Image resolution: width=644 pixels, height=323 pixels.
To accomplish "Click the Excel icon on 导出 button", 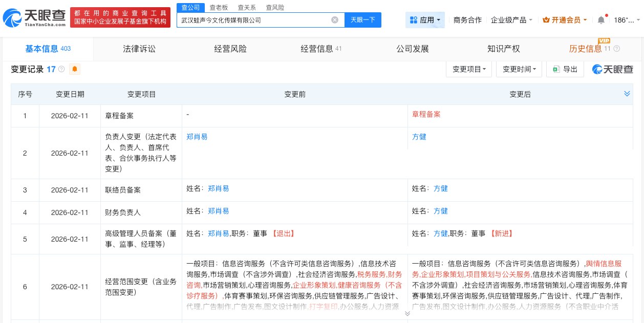I will click(x=556, y=69).
